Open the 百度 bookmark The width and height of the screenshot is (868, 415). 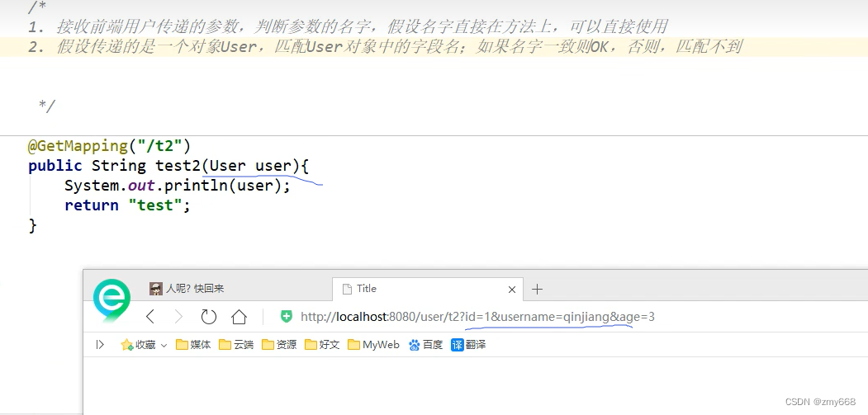(425, 345)
